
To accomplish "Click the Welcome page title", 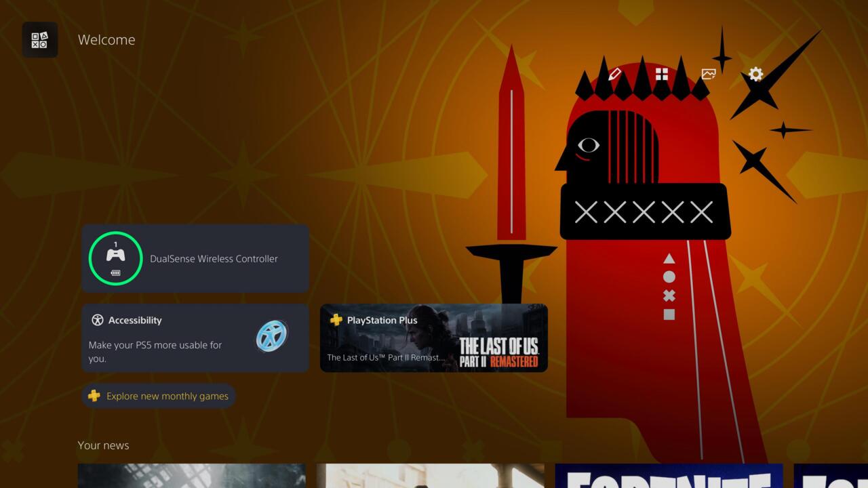I will tap(106, 40).
